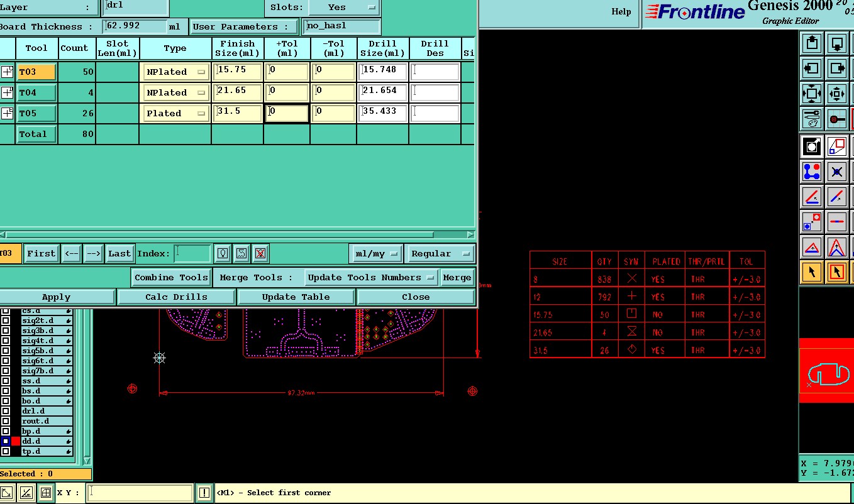Click the zoom in to center icon
The height and width of the screenshot is (504, 854).
point(837,94)
